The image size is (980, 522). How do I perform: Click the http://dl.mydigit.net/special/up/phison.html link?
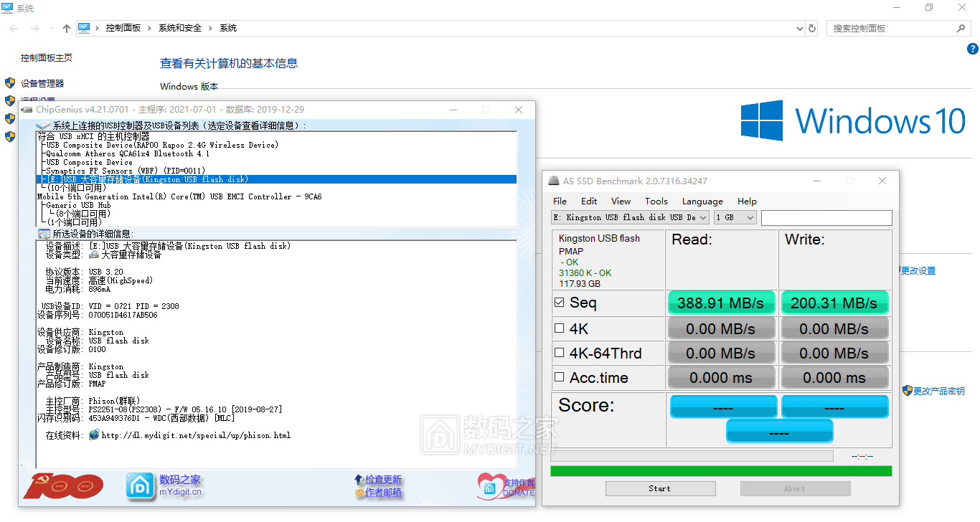[x=196, y=435]
